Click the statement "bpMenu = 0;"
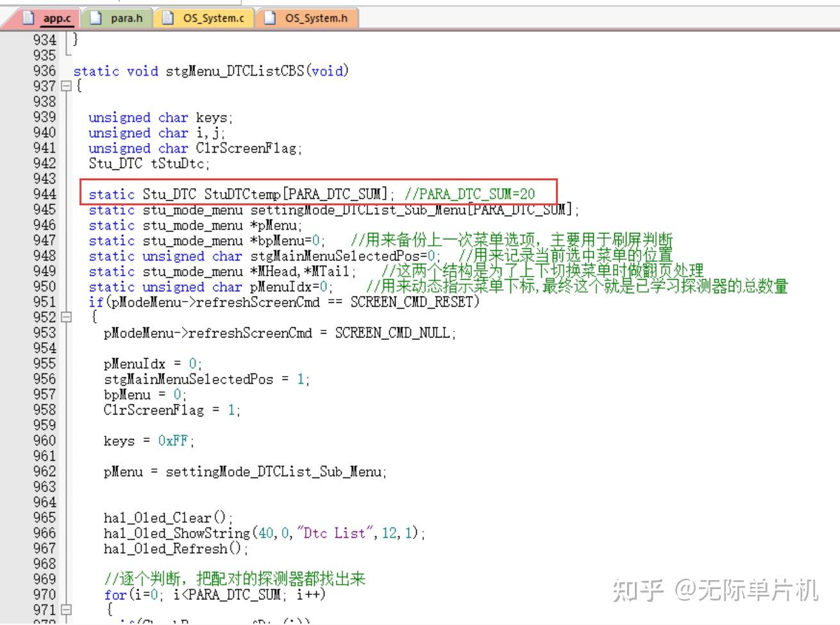 tap(145, 394)
